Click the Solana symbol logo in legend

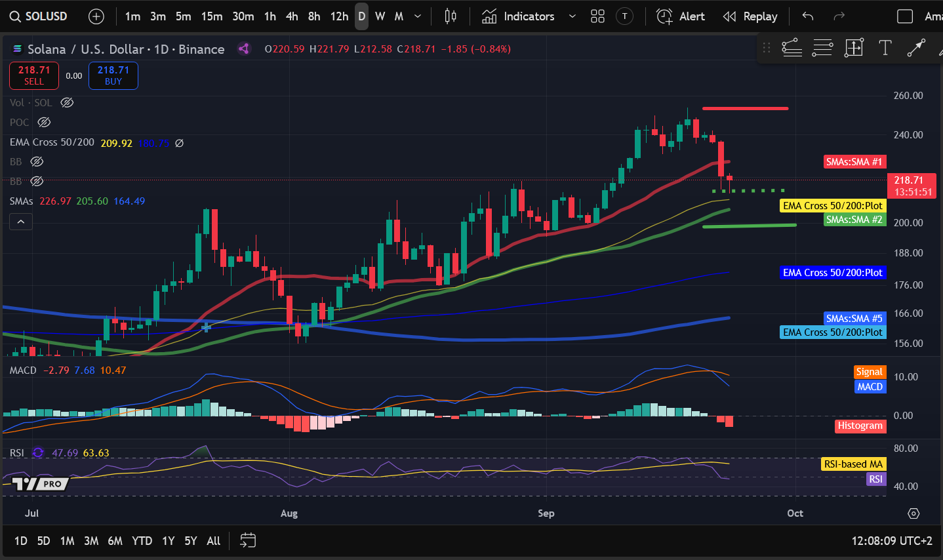pos(18,49)
